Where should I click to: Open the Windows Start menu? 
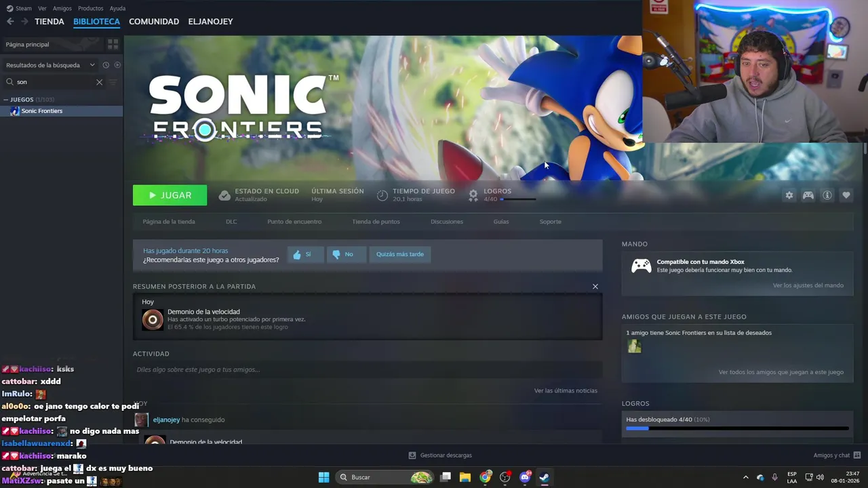(x=324, y=477)
